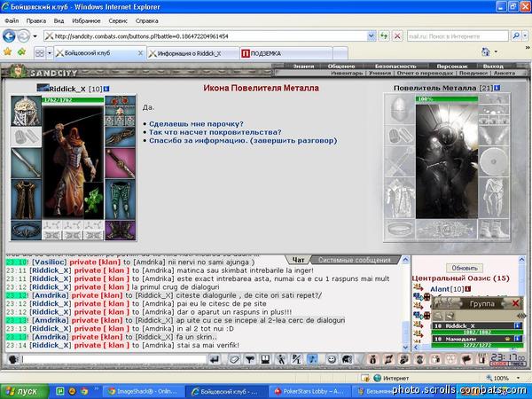Click the Выход game menu item
This screenshot has height=399, width=532.
point(493,66)
